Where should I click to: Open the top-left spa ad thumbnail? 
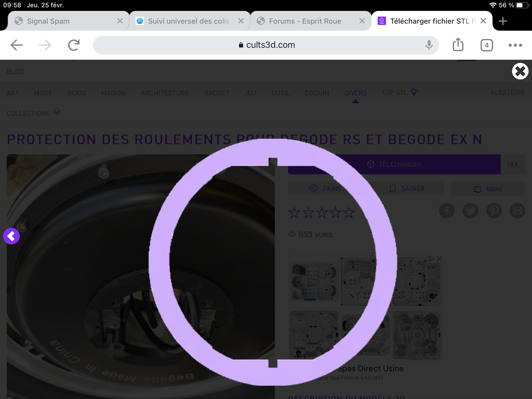point(314,281)
